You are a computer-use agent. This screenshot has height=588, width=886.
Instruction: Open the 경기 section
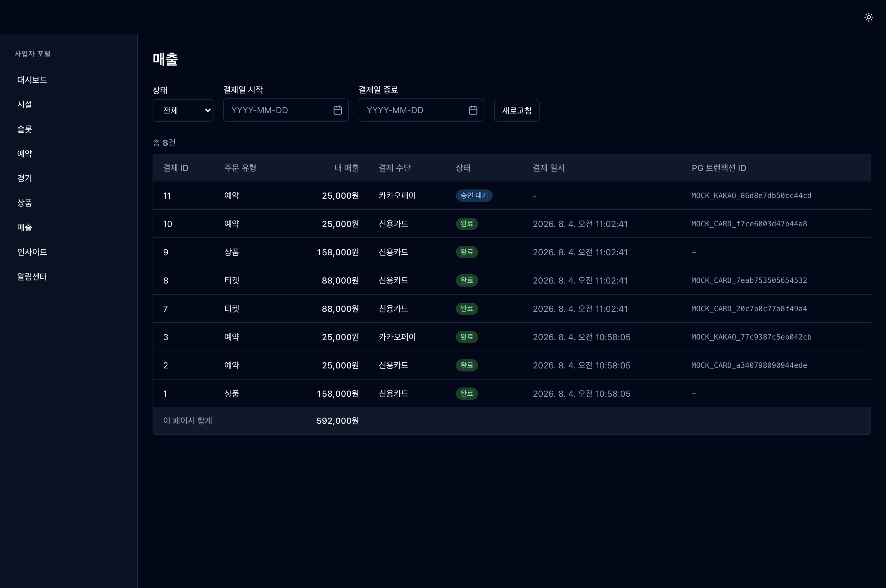pyautogui.click(x=25, y=178)
